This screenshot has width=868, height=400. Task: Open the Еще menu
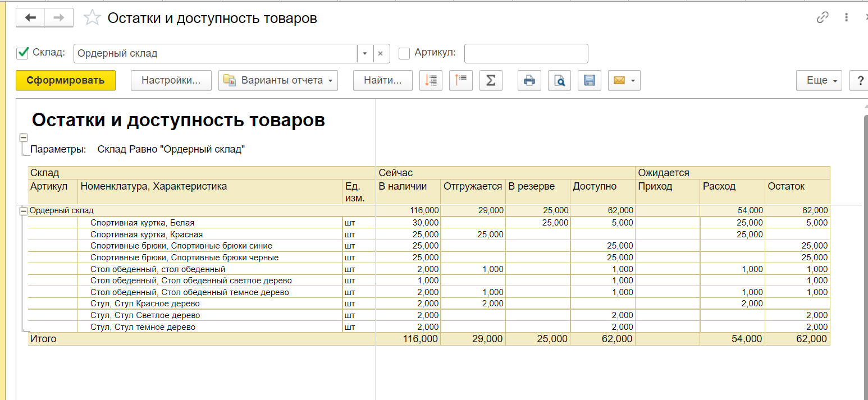tap(819, 80)
